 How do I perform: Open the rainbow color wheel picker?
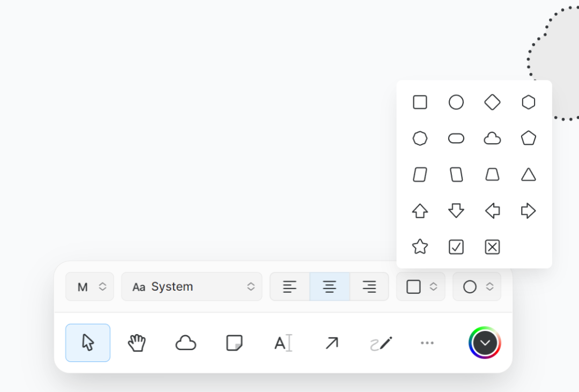point(485,343)
